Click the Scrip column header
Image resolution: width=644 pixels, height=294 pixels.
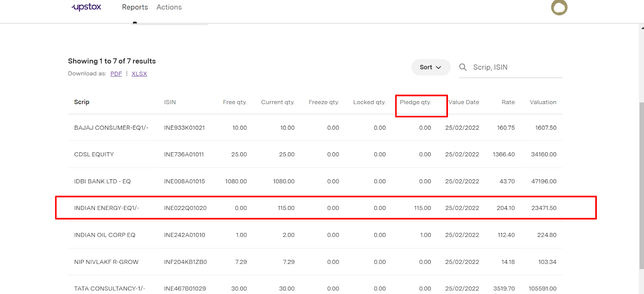pyautogui.click(x=82, y=102)
